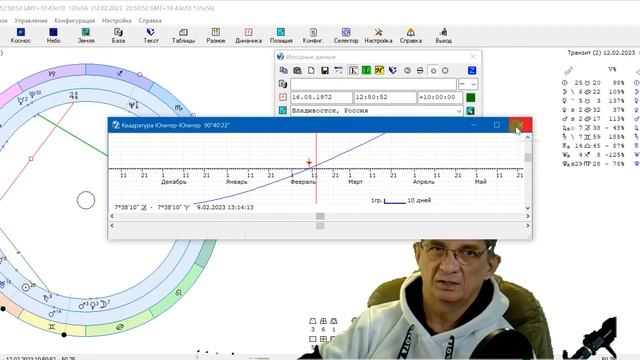Open the Небо toolbar item
The height and width of the screenshot is (360, 640).
(x=53, y=36)
